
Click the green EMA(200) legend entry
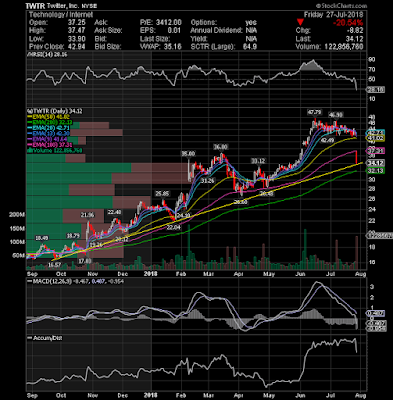(50, 123)
